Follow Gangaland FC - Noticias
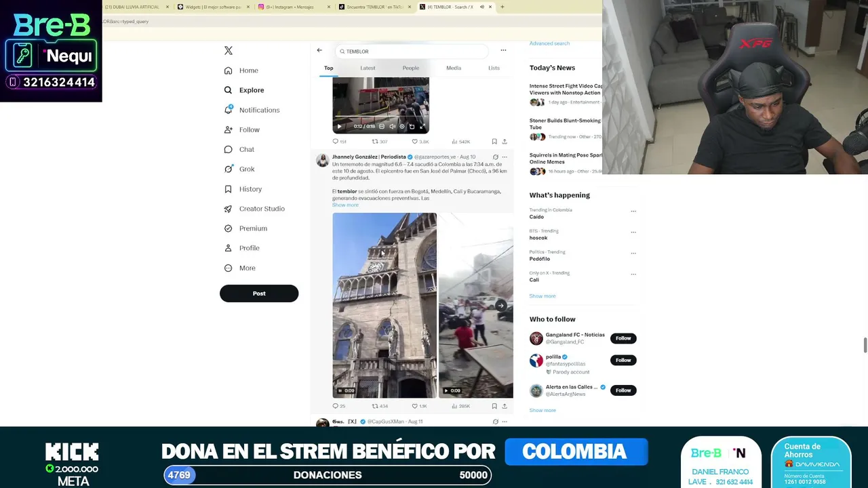 tap(623, 338)
